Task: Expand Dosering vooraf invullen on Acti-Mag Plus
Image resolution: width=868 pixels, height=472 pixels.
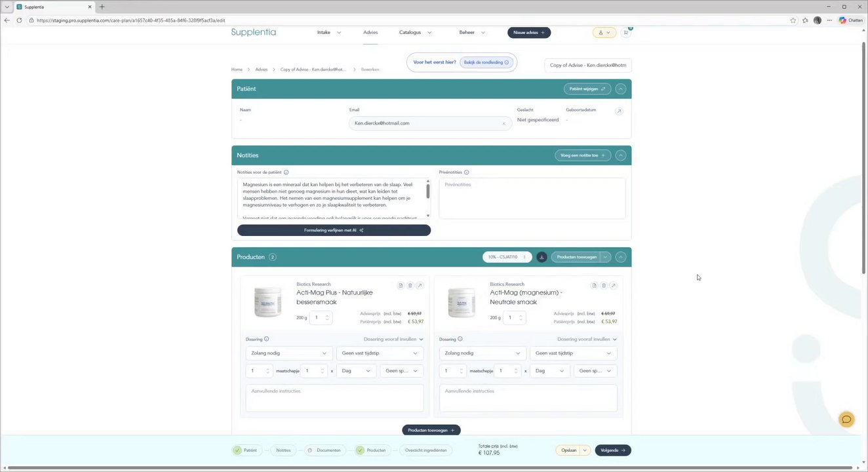Action: [393, 340]
